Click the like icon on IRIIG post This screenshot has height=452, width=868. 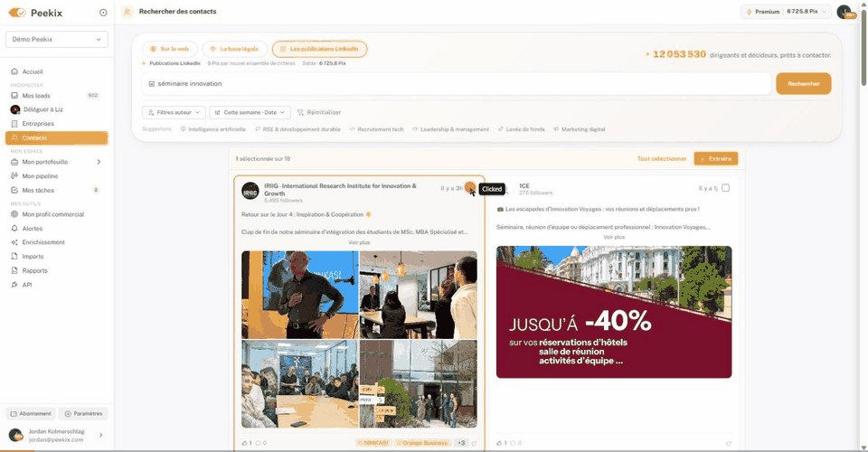[x=247, y=443]
